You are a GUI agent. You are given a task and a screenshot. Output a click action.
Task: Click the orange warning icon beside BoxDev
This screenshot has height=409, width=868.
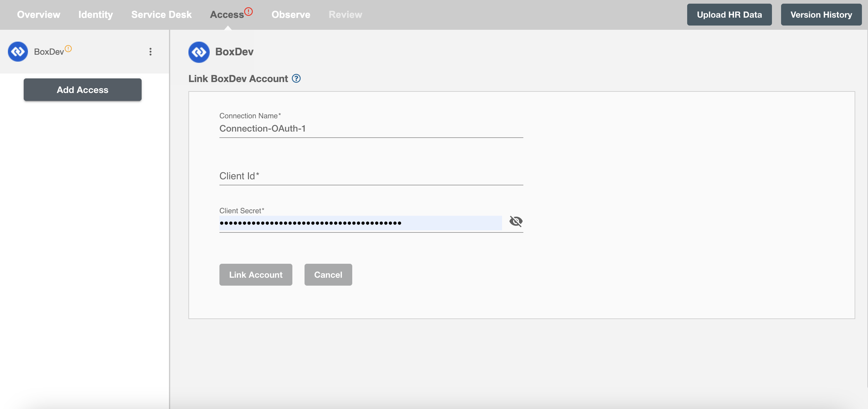[x=68, y=49]
